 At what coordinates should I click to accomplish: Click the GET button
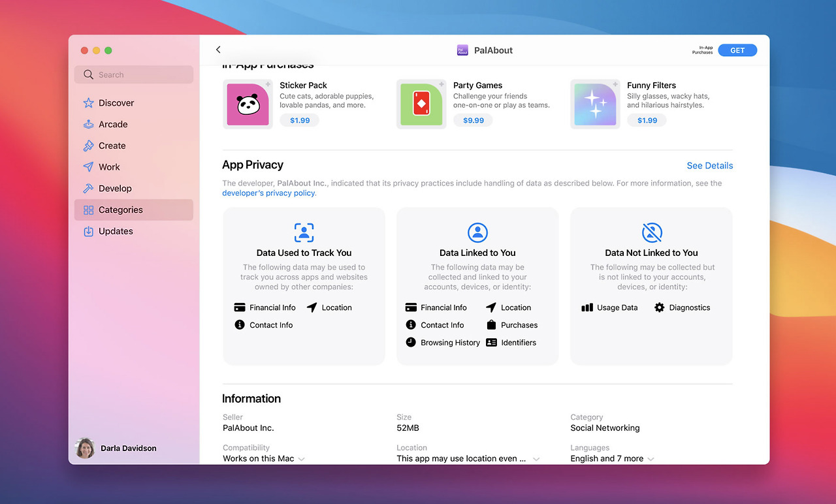[x=737, y=50]
